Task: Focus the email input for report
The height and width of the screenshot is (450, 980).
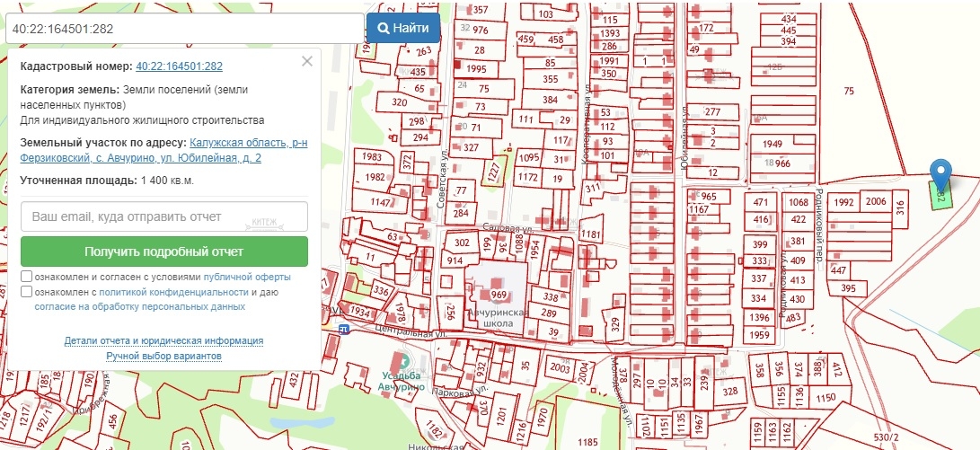Action: click(163, 216)
